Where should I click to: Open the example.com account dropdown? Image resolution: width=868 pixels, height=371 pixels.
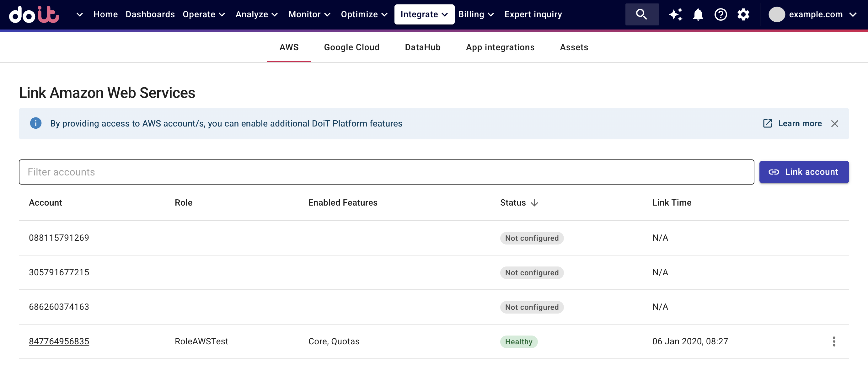813,14
